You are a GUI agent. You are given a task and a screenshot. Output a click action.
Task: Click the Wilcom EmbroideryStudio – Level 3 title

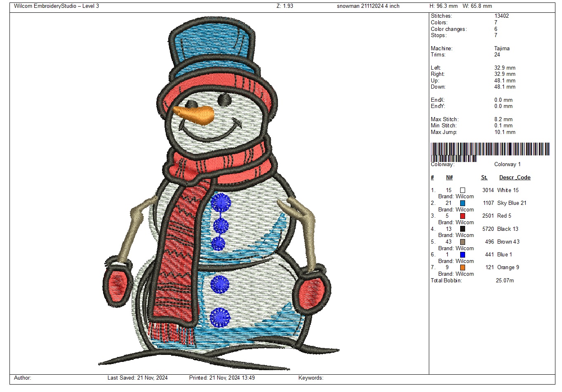coord(56,6)
